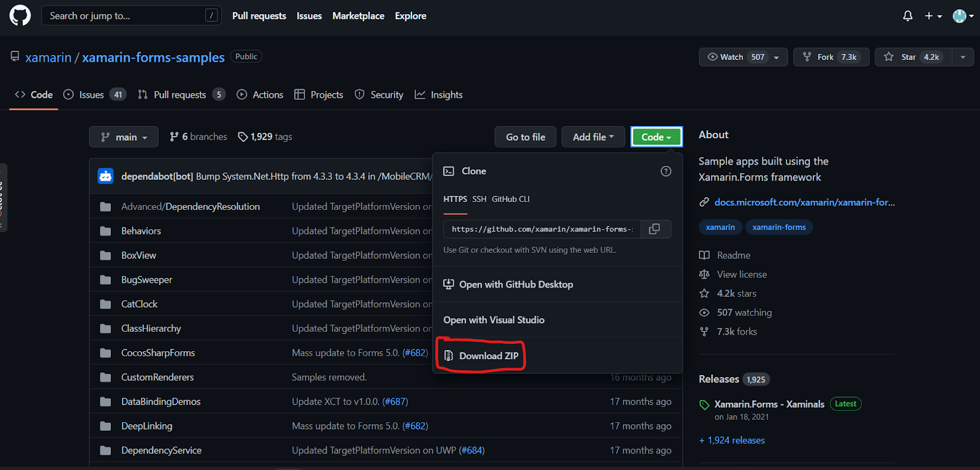This screenshot has width=980, height=470.
Task: Open the main branch selector
Action: pos(124,137)
